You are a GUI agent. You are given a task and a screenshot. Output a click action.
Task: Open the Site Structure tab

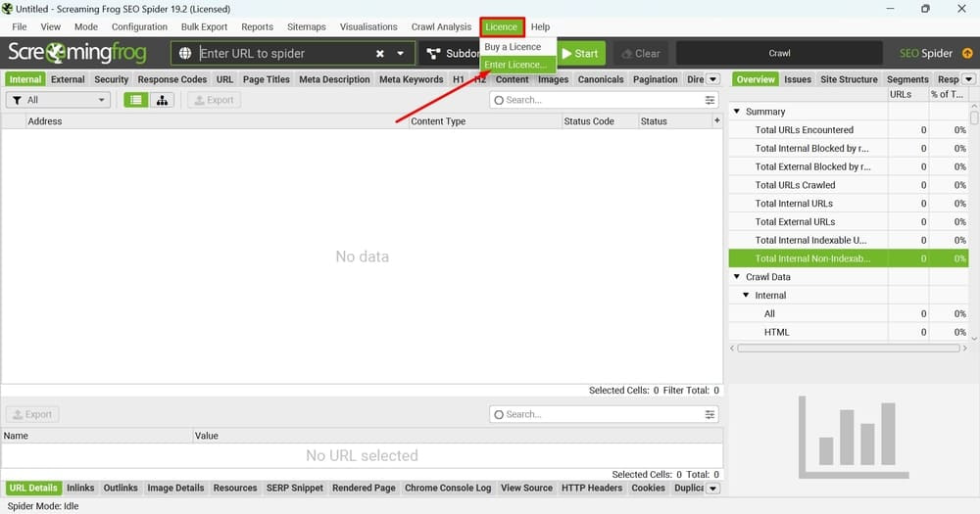click(849, 79)
